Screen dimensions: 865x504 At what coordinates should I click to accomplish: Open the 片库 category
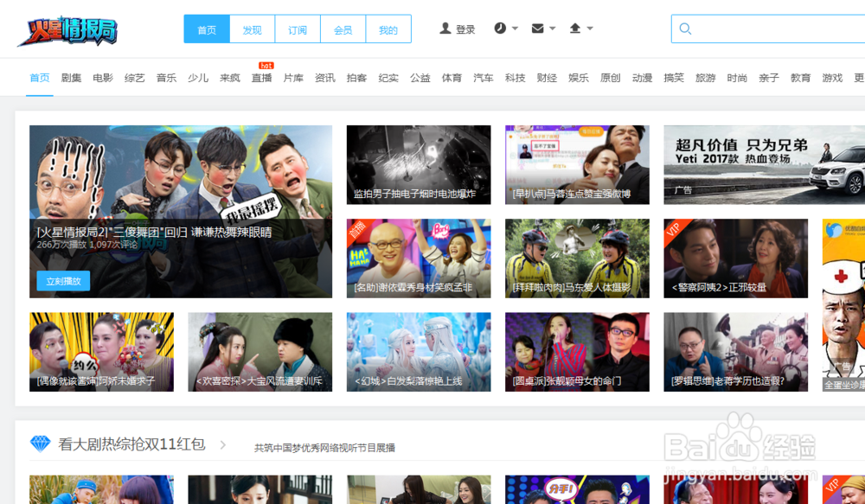coord(293,78)
